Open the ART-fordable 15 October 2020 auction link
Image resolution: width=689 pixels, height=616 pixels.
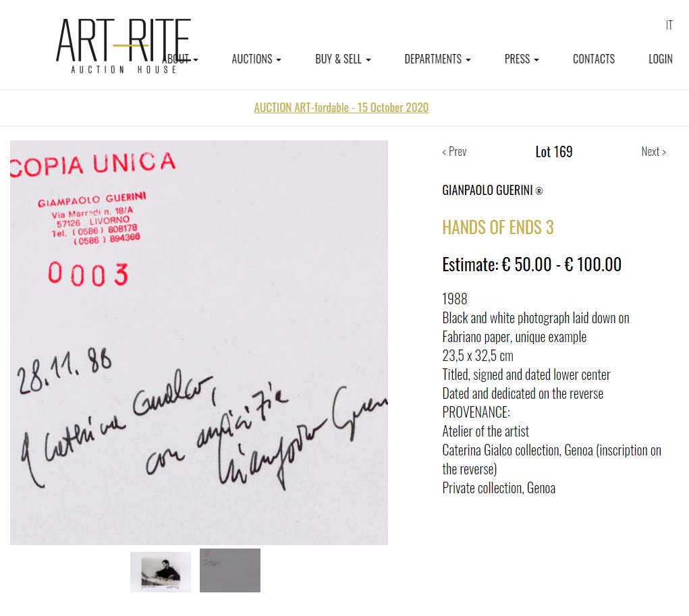coord(341,108)
